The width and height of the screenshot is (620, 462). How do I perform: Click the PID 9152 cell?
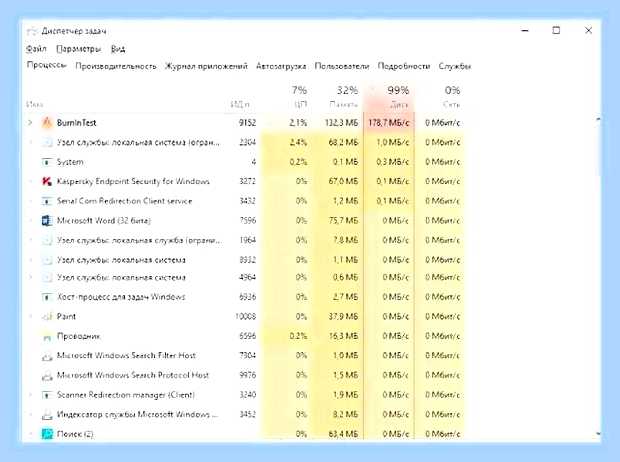pyautogui.click(x=248, y=123)
